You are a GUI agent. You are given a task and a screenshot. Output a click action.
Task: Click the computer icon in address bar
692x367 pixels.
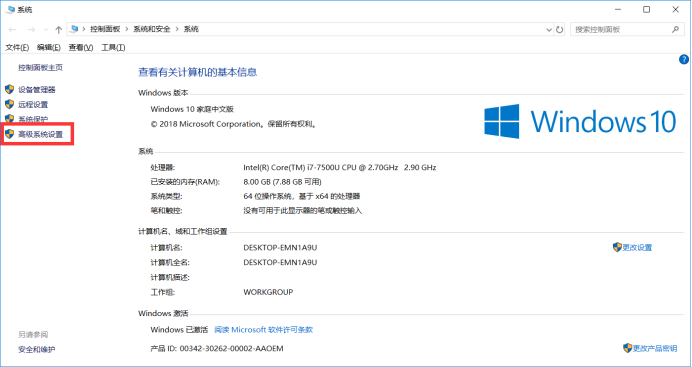tap(74, 29)
